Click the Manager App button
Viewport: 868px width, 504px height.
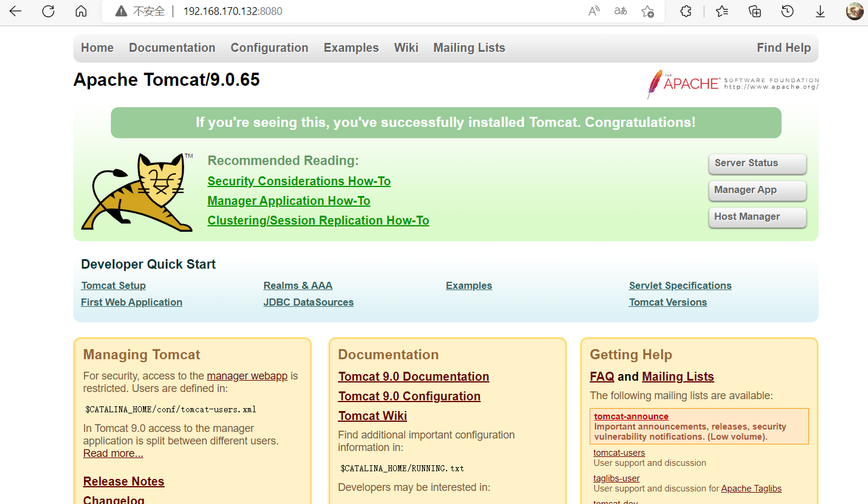[757, 190]
